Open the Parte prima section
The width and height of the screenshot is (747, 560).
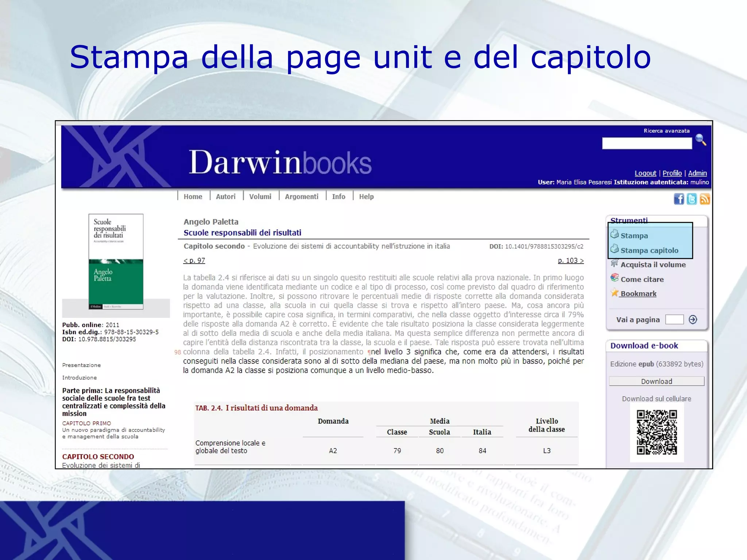(114, 402)
